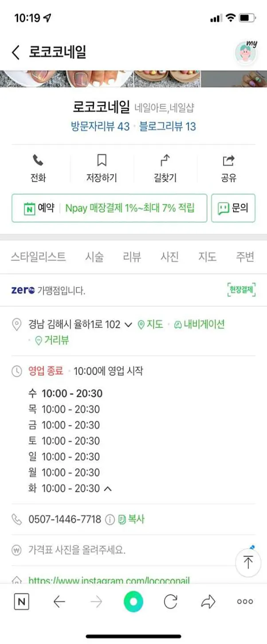Viewport: 267px width, 644px height.
Task: Open 내비게이션 navigation icon
Action: click(177, 325)
